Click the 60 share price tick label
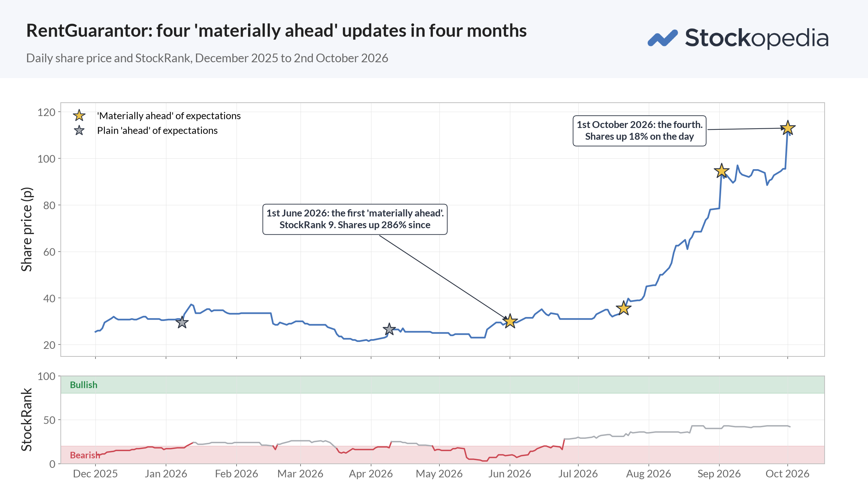The width and height of the screenshot is (868, 488). coord(50,252)
